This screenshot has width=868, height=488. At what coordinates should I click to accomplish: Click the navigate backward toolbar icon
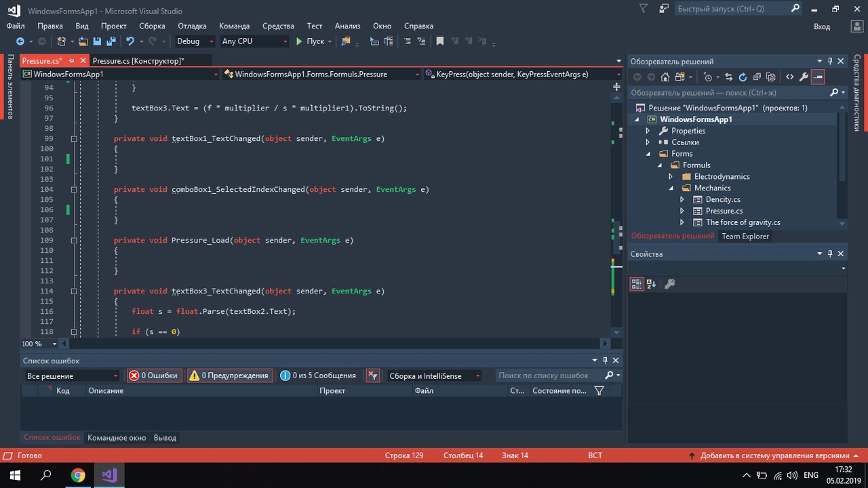click(x=20, y=41)
